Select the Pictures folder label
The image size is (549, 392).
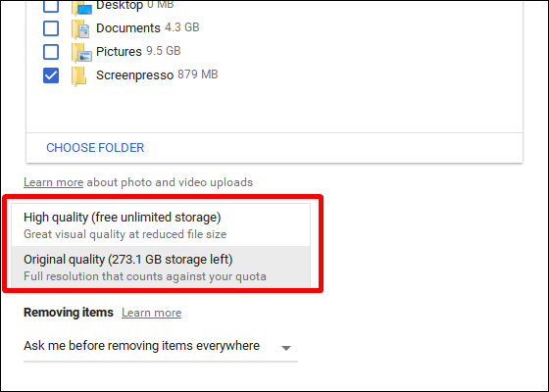(x=119, y=51)
